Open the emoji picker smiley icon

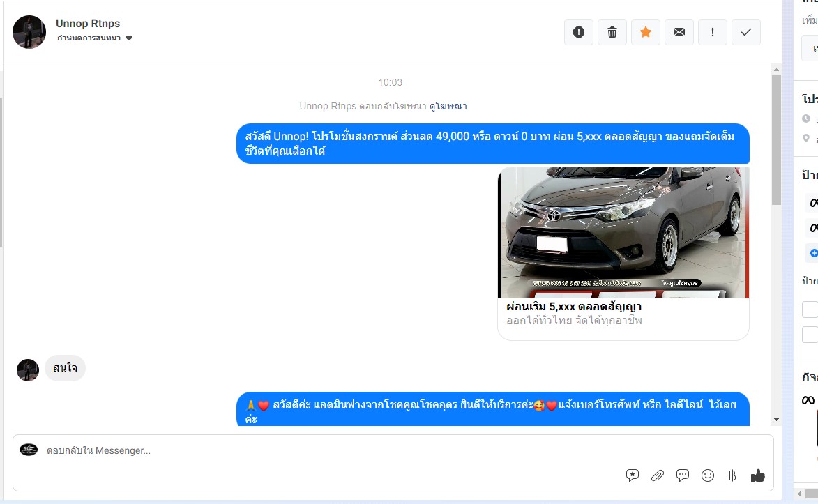tap(707, 475)
